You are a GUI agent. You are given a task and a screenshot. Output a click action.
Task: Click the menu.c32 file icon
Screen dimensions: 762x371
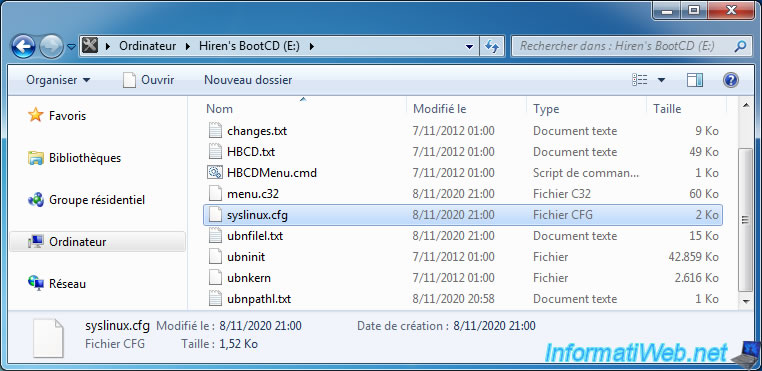(215, 194)
